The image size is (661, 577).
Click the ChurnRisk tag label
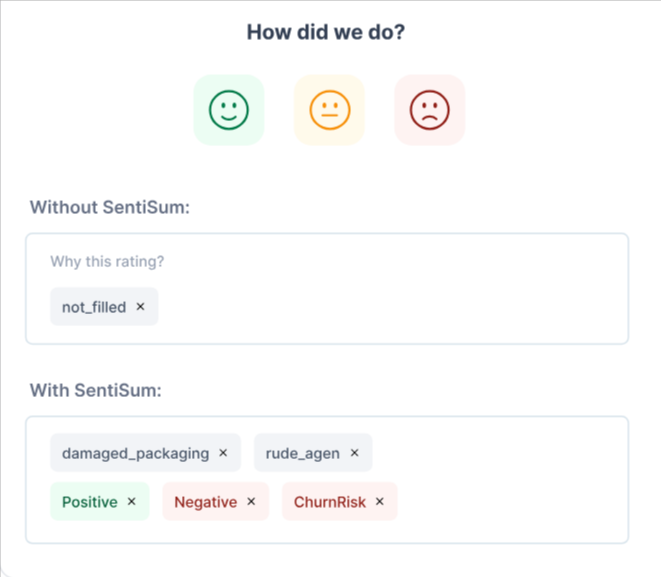[x=330, y=502]
